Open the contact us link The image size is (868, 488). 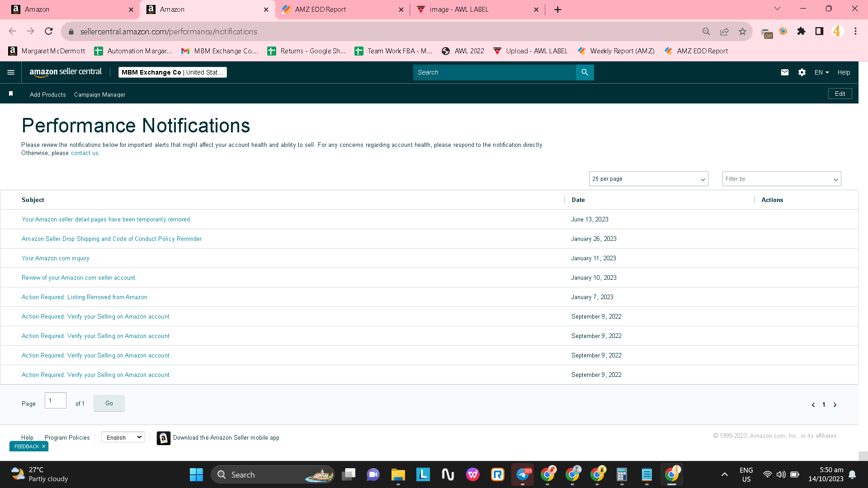85,153
